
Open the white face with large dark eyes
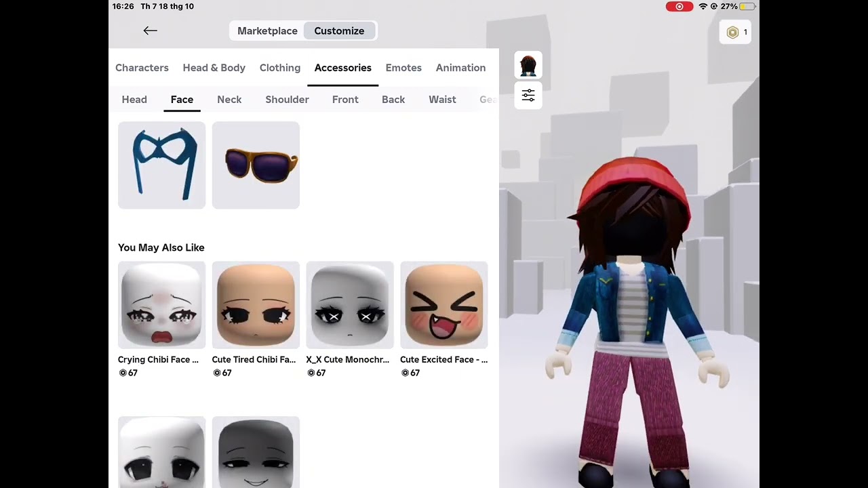161,452
